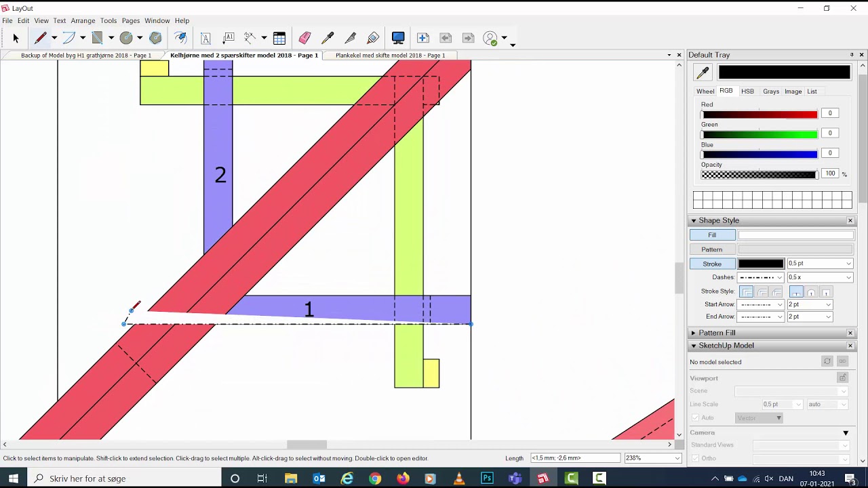This screenshot has width=868, height=488.
Task: Click the horizontal scrollbar thumb
Action: (307, 445)
